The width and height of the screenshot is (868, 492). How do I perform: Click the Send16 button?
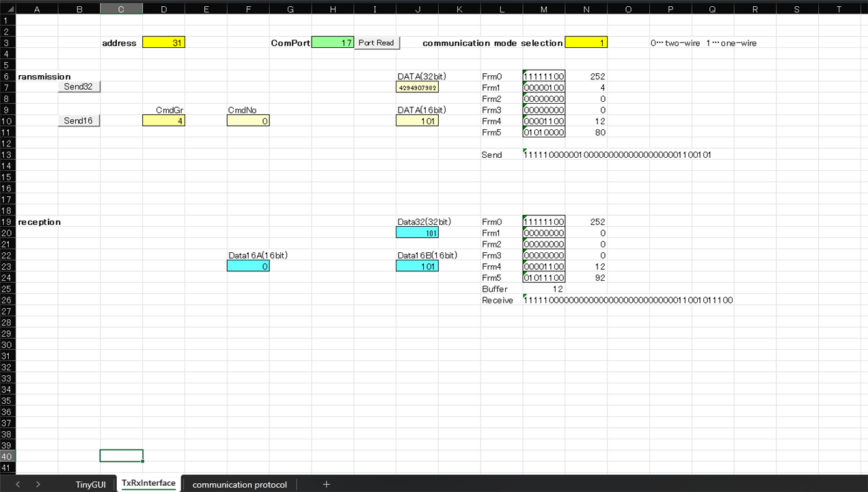[79, 121]
